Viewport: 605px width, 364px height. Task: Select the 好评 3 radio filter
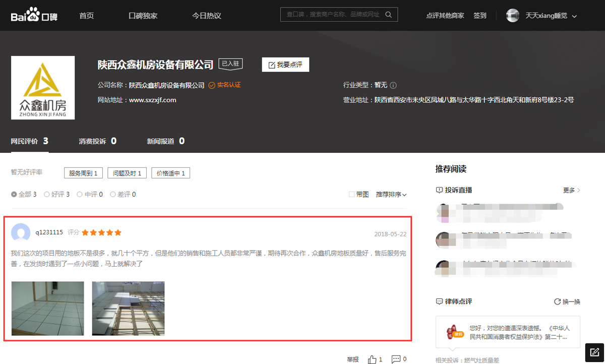click(47, 194)
